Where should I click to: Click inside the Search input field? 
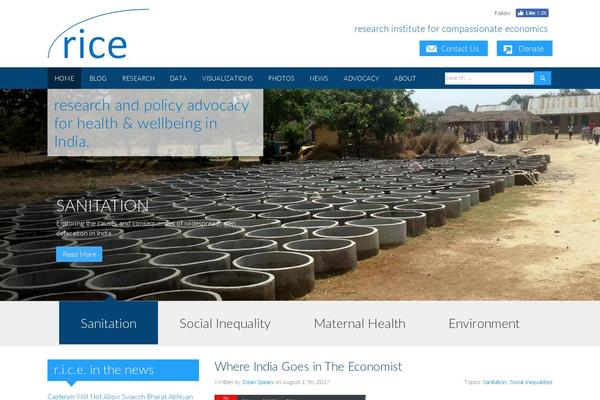pyautogui.click(x=489, y=78)
